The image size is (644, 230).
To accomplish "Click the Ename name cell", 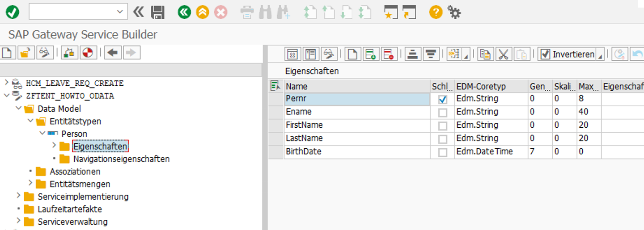I will tap(357, 112).
